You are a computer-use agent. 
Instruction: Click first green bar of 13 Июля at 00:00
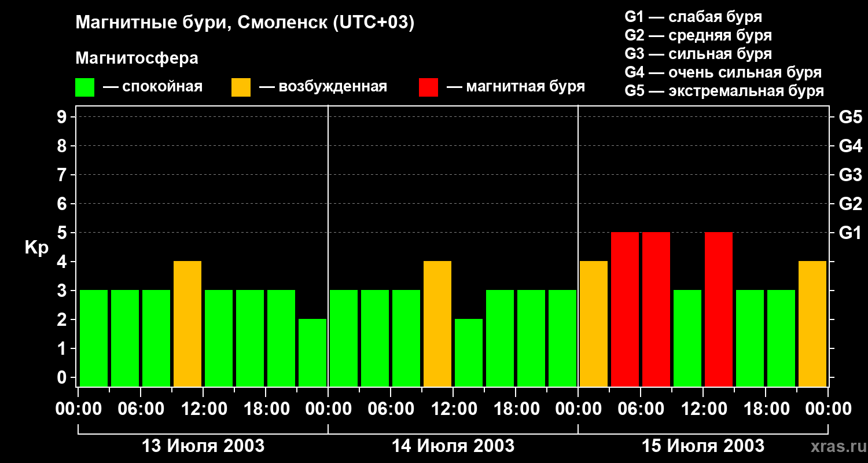click(94, 338)
